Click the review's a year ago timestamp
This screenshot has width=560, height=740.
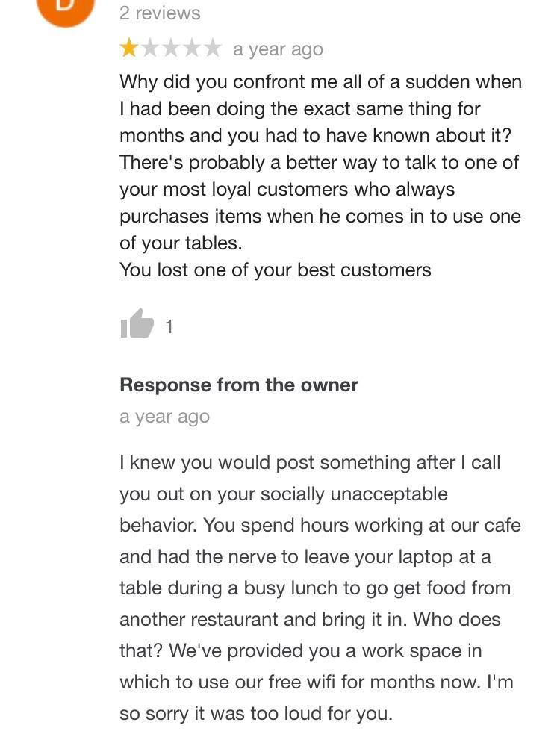pos(278,48)
